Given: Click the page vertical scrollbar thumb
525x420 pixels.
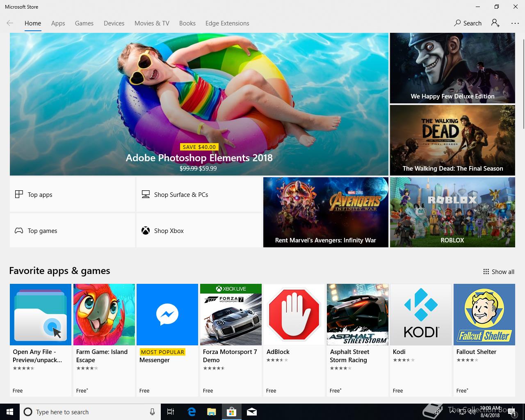Looking at the screenshot, I should click(x=523, y=84).
